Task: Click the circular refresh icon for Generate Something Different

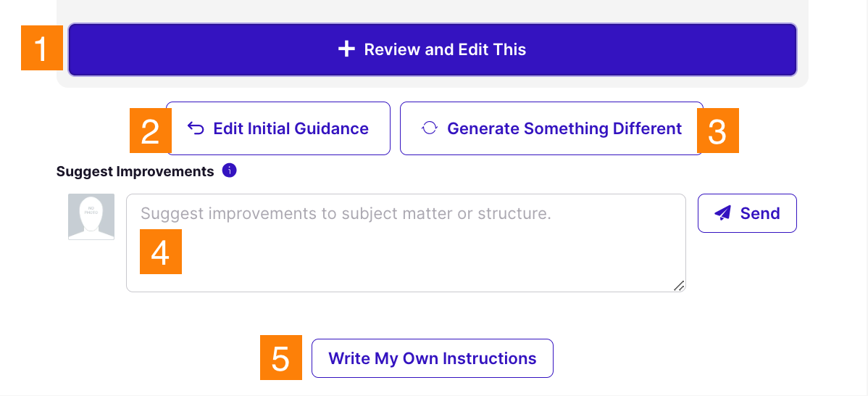Action: click(430, 128)
